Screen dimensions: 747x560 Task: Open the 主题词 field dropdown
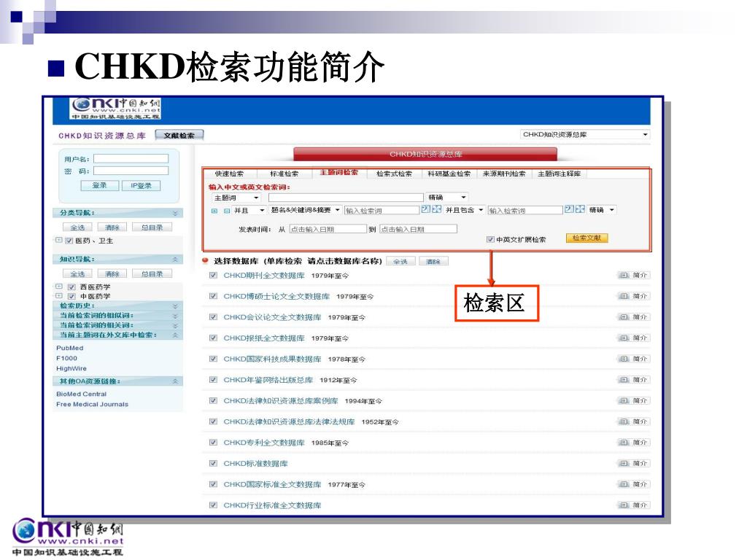point(236,198)
